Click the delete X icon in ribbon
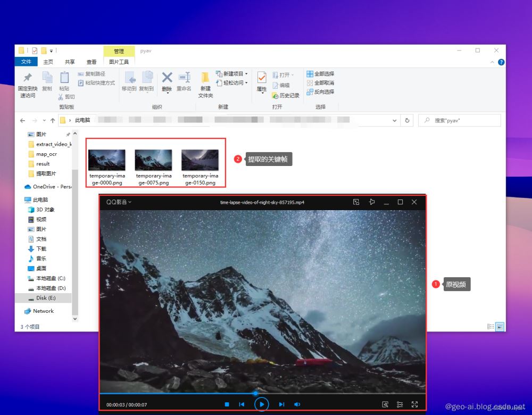The width and height of the screenshot is (532, 415). (167, 77)
